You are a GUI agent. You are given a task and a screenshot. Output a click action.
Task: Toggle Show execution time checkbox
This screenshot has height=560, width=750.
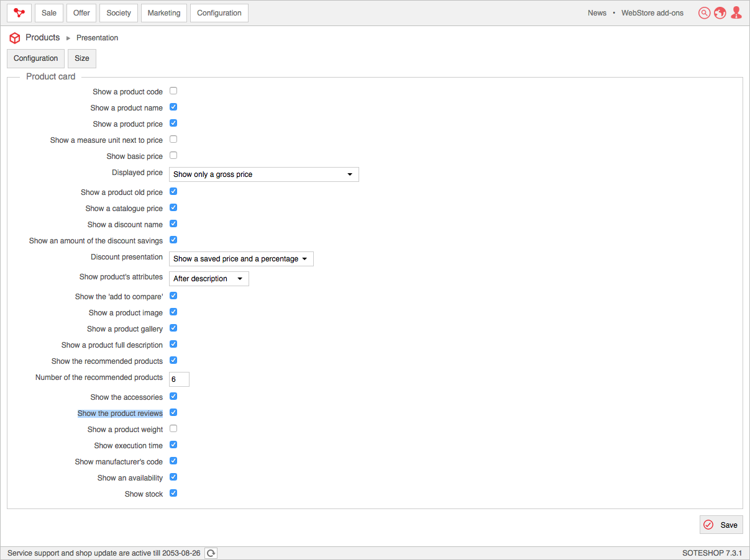point(173,445)
